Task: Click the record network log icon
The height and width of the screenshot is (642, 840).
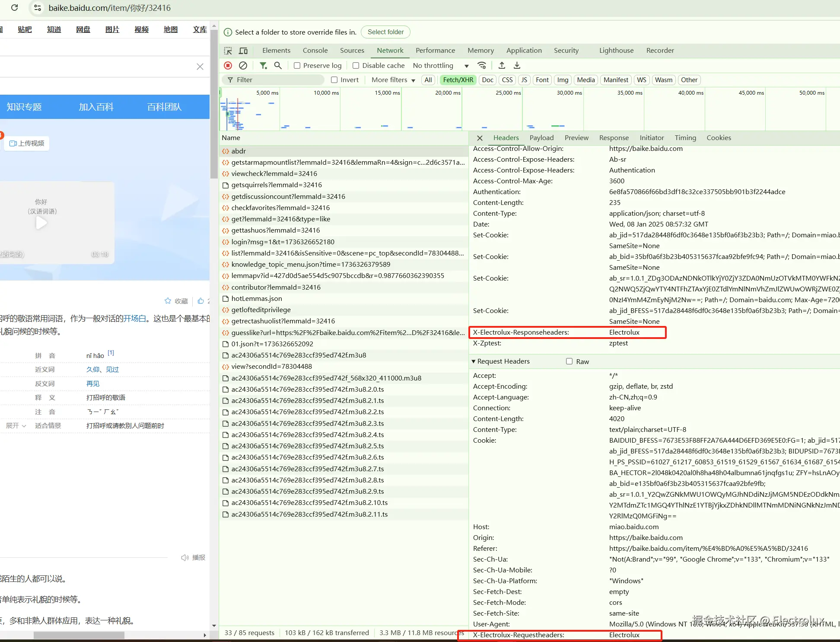Action: coord(228,65)
